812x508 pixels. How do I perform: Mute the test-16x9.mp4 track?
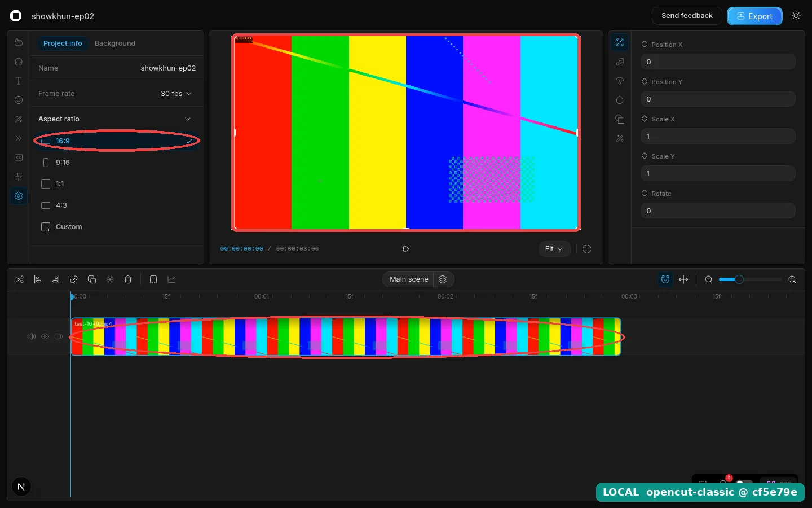[x=32, y=336]
